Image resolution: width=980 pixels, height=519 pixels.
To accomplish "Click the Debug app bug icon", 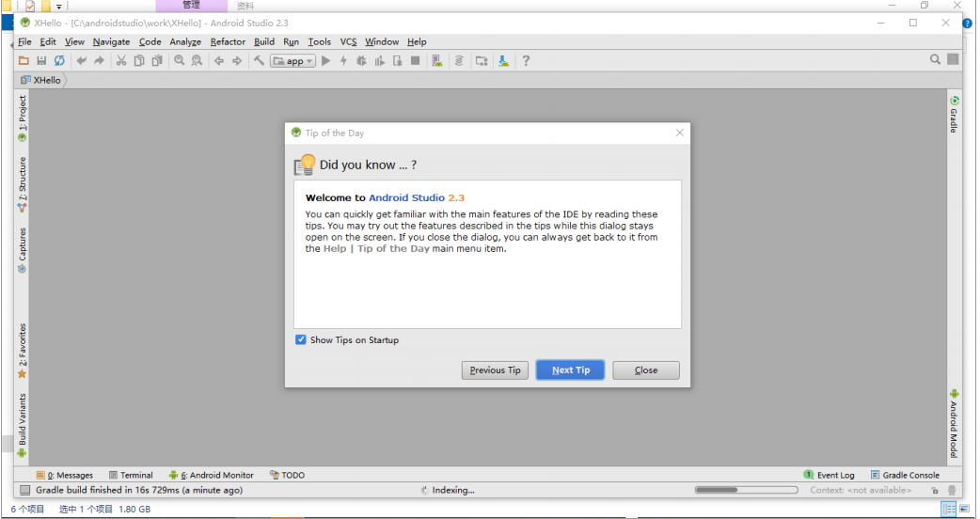I will click(361, 60).
